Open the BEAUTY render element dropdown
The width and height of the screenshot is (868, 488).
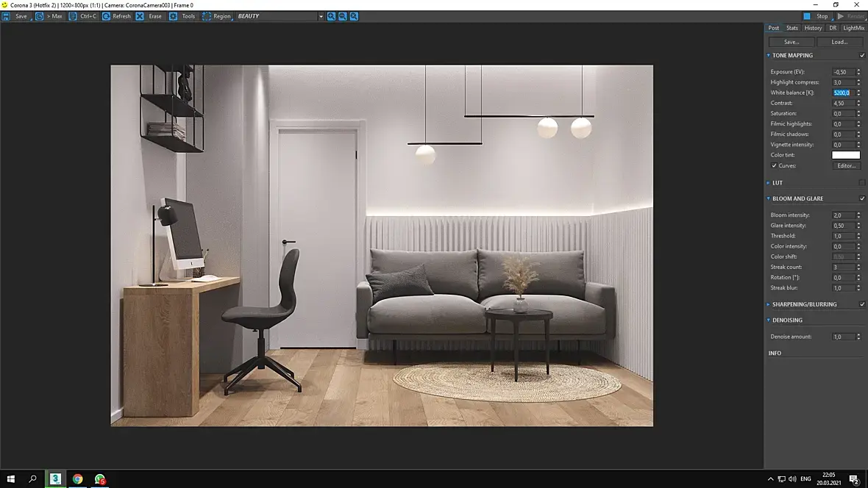321,16
